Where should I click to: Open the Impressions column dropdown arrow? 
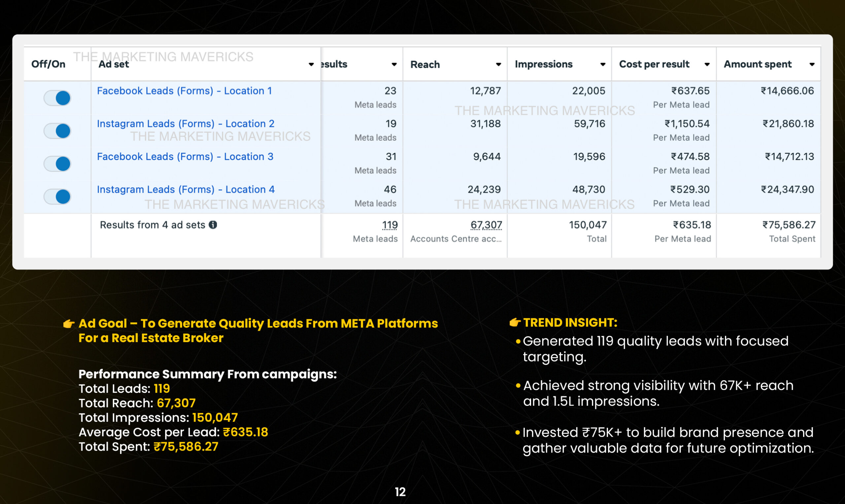coord(603,65)
